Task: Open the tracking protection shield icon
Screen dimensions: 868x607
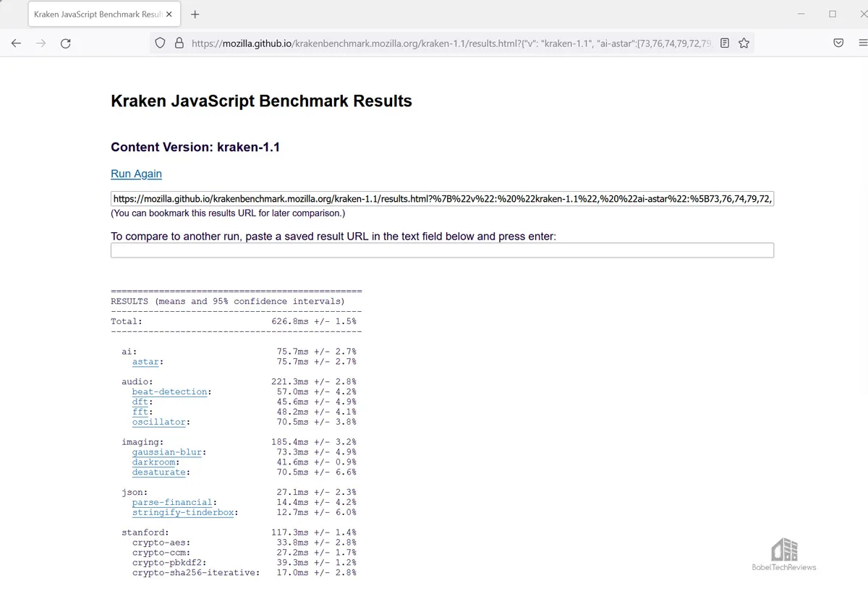Action: tap(161, 43)
